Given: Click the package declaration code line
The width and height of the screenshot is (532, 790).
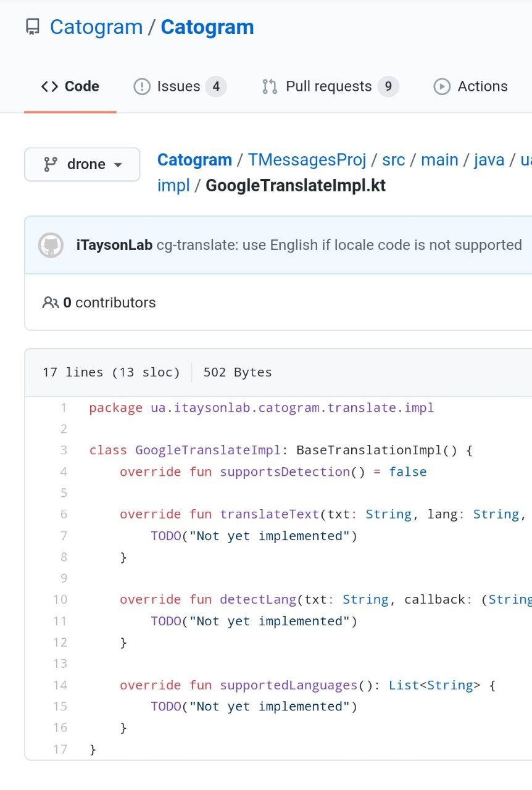Looking at the screenshot, I should tap(262, 408).
